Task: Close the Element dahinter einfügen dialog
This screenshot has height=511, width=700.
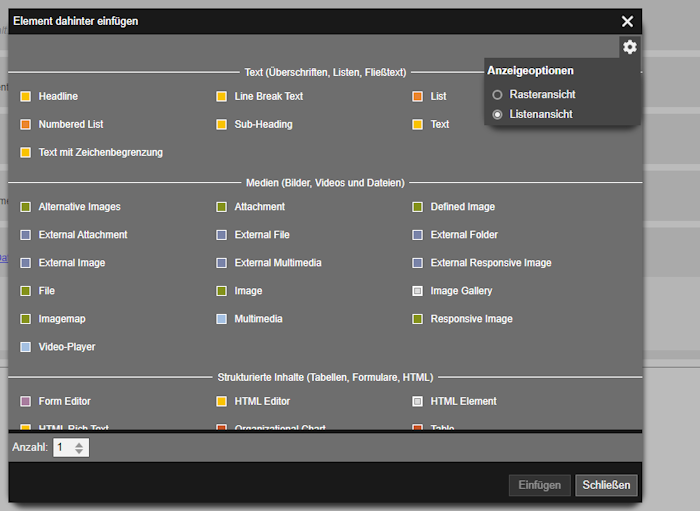Action: (x=627, y=21)
